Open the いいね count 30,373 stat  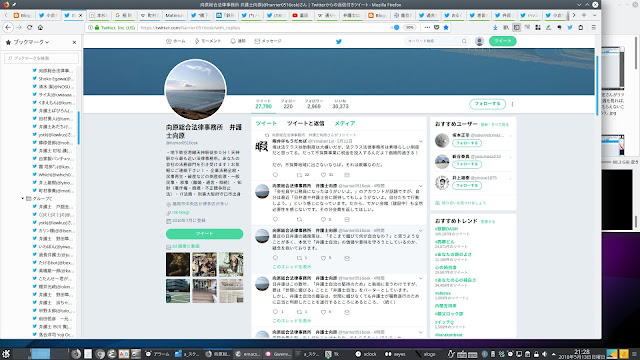(340, 104)
